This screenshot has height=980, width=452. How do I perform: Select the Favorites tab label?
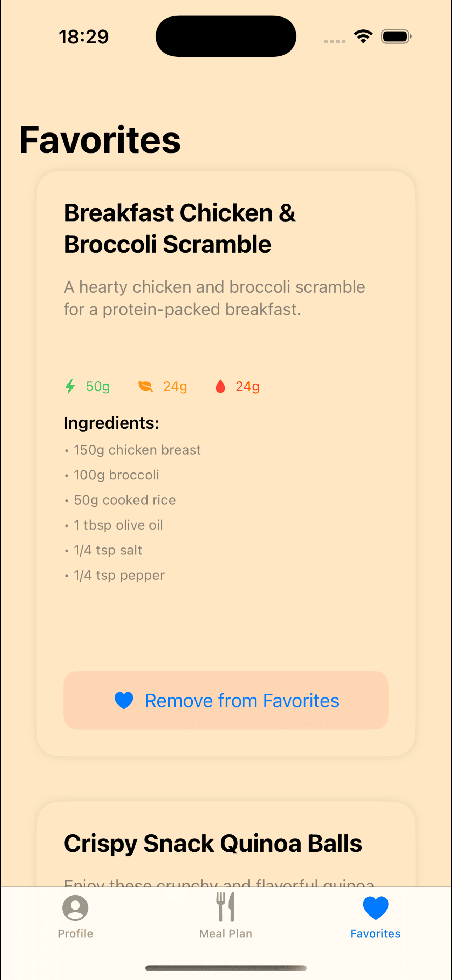coord(376,934)
